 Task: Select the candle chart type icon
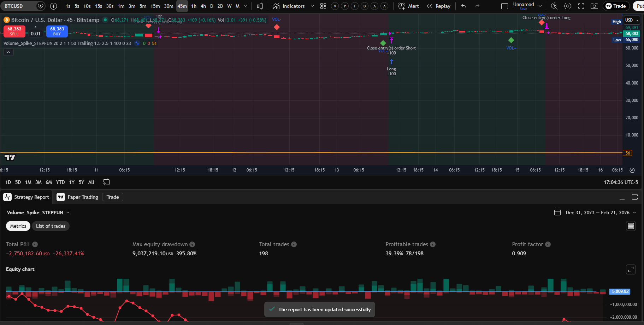click(260, 6)
